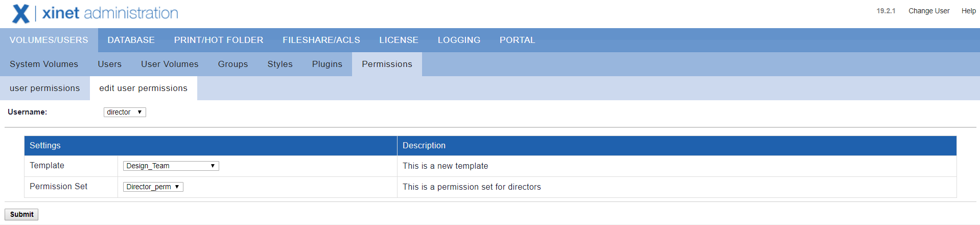Open the Username dropdown showing director
This screenshot has width=980, height=225.
click(125, 112)
